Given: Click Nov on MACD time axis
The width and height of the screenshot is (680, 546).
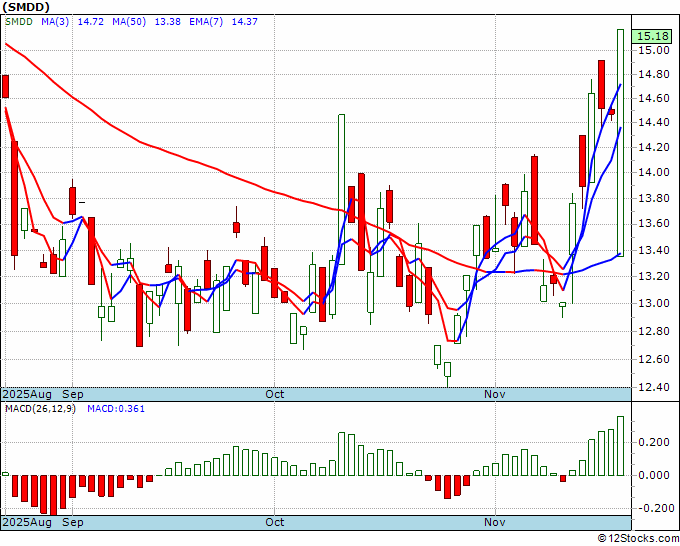Looking at the screenshot, I should (x=494, y=522).
